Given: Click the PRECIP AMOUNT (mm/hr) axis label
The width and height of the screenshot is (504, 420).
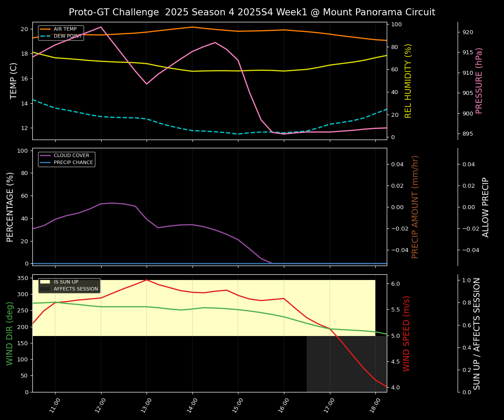Looking at the screenshot, I should pos(415,206).
